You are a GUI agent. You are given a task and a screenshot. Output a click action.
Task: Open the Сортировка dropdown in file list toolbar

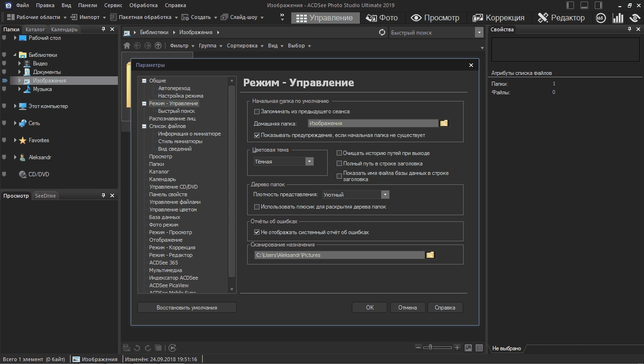(245, 45)
